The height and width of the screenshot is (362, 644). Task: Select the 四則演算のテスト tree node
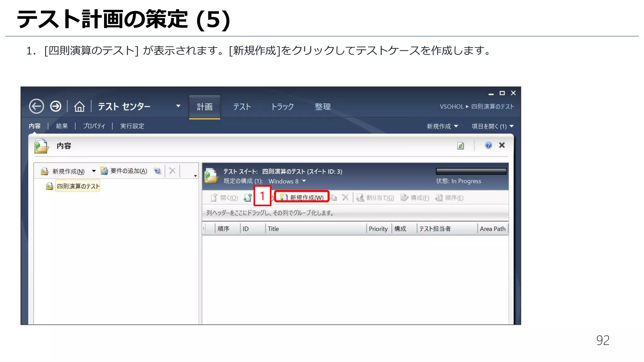(78, 186)
